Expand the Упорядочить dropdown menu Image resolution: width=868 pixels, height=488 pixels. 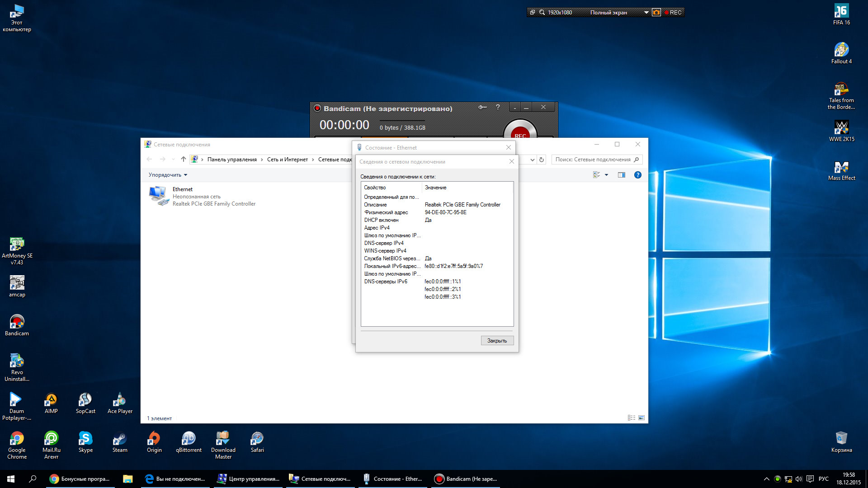pos(168,175)
